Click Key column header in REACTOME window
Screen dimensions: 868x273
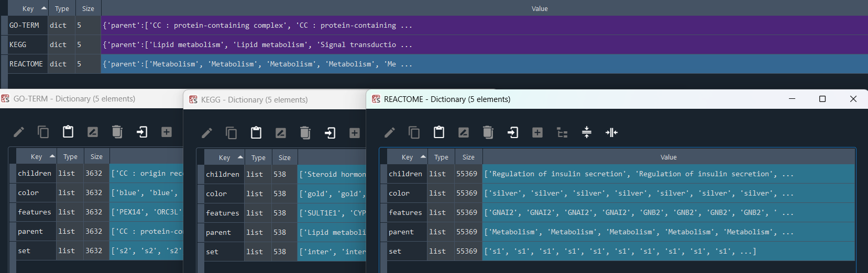(x=407, y=157)
